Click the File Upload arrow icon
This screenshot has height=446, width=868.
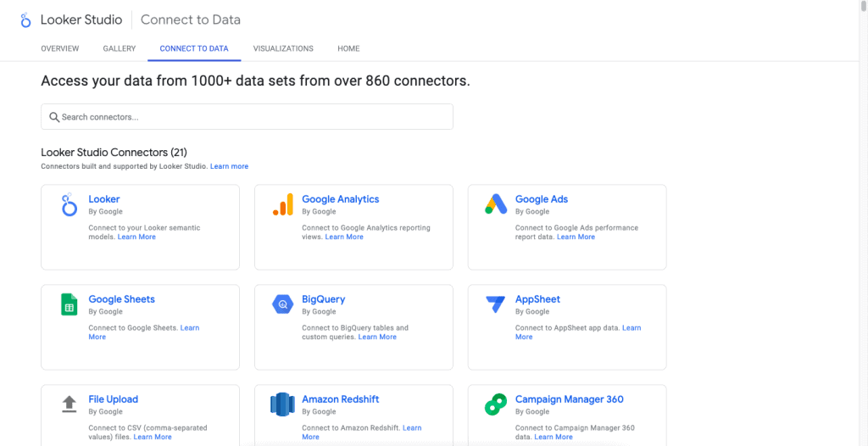point(69,404)
